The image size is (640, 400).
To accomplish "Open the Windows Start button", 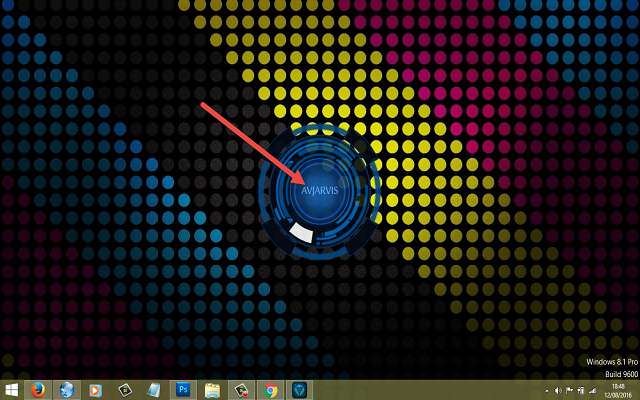I will pos(12,389).
